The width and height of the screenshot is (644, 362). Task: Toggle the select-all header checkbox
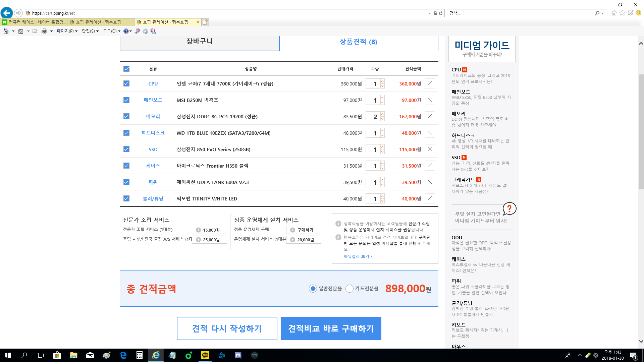[x=126, y=69]
